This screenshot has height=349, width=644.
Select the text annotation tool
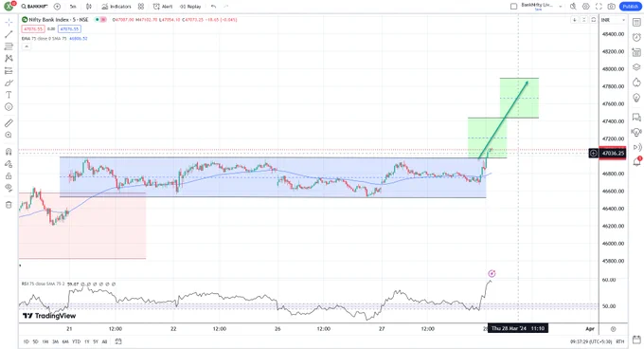click(x=9, y=95)
